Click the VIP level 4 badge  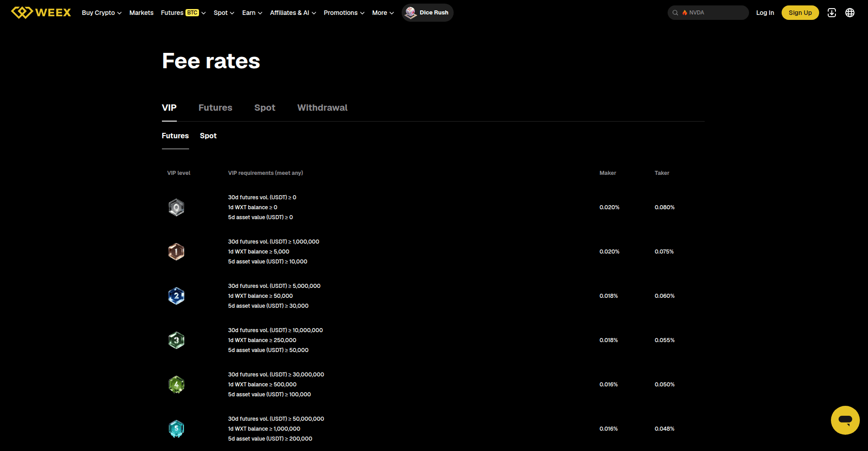176,385
